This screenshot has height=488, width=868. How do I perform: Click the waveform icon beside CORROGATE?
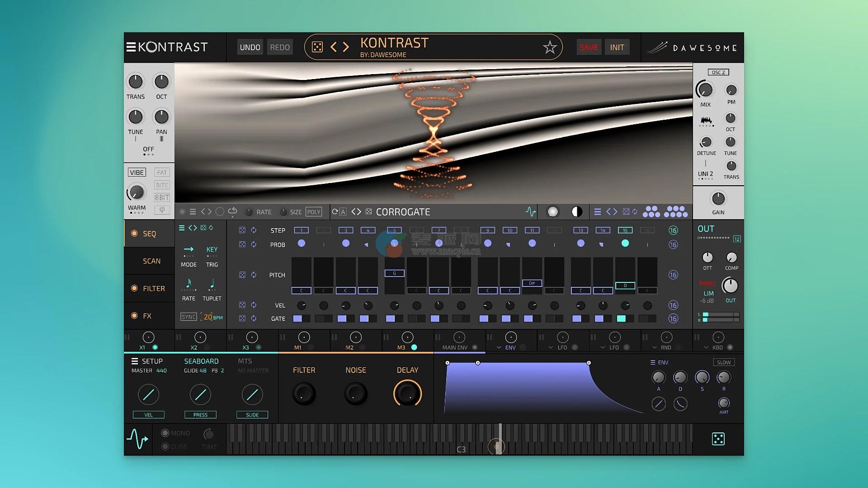pyautogui.click(x=530, y=211)
